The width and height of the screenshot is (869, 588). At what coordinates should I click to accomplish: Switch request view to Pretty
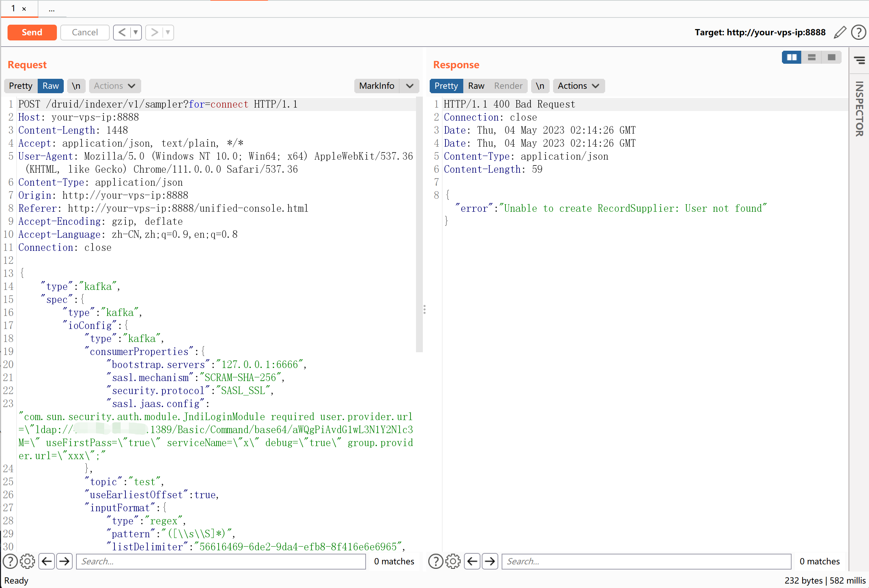click(x=21, y=86)
